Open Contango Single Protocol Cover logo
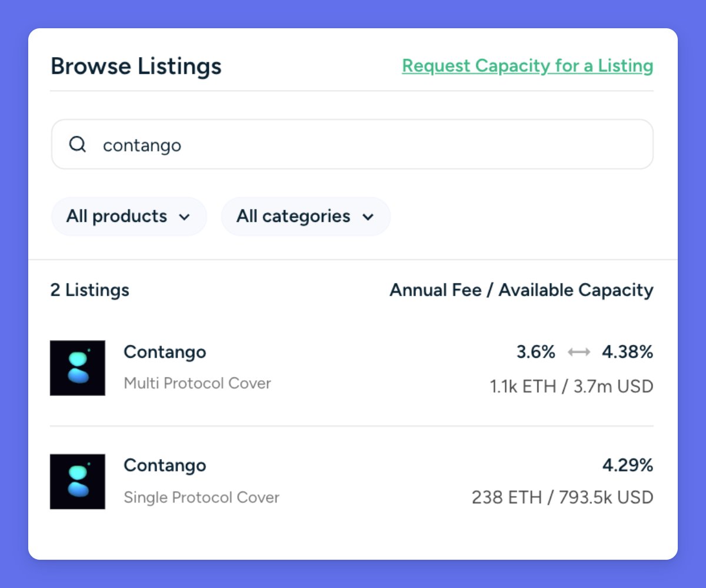The width and height of the screenshot is (706, 588). 78,481
